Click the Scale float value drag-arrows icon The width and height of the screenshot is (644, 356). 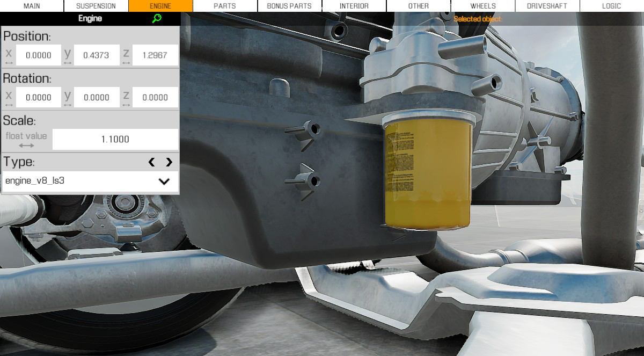26,146
